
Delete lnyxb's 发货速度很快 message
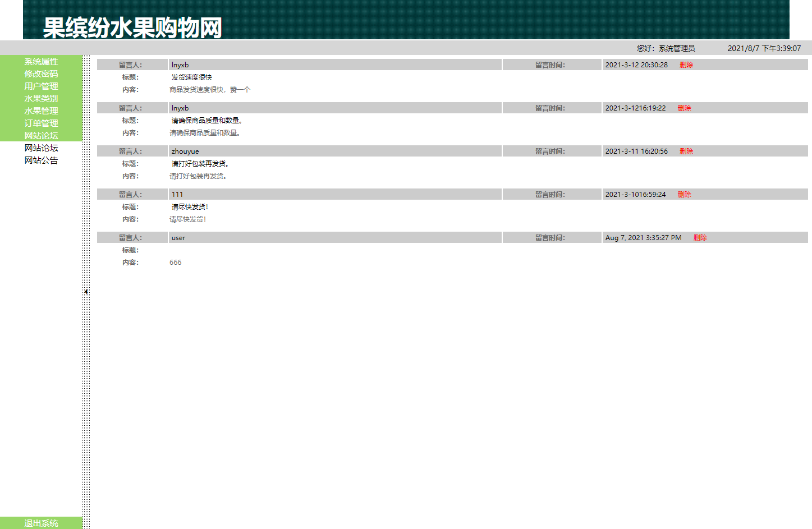(x=686, y=65)
